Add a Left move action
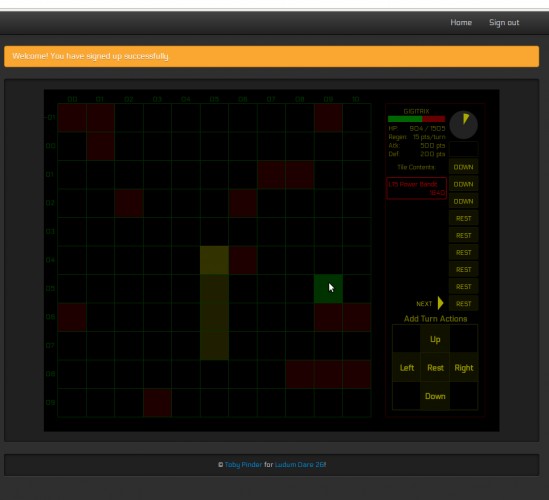 (x=406, y=368)
